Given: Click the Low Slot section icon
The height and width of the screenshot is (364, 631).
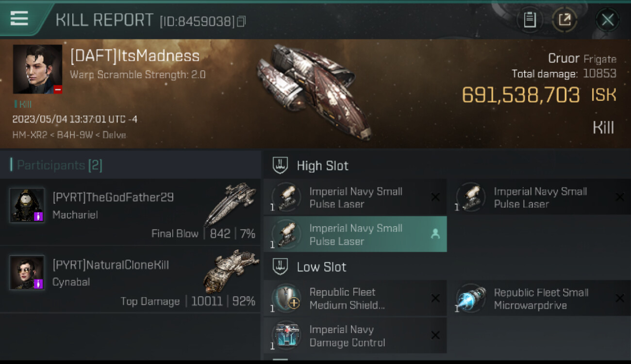Looking at the screenshot, I should click(x=280, y=266).
